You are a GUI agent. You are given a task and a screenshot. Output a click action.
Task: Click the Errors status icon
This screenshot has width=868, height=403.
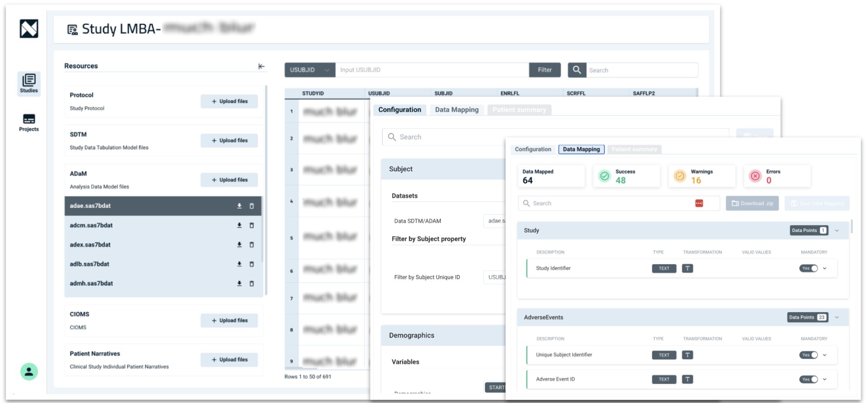click(x=755, y=176)
